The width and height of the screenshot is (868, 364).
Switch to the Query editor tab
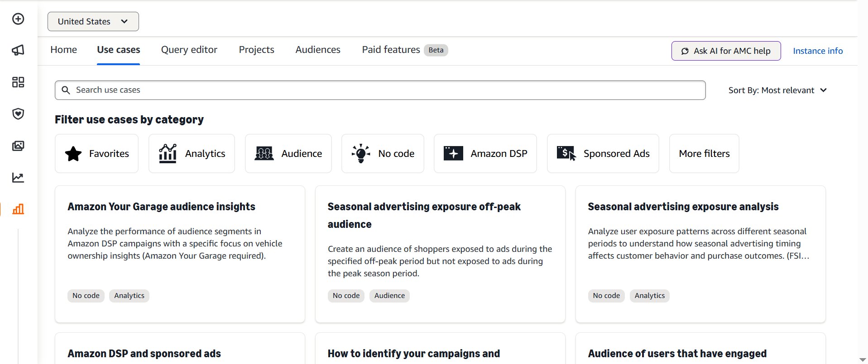(x=189, y=50)
